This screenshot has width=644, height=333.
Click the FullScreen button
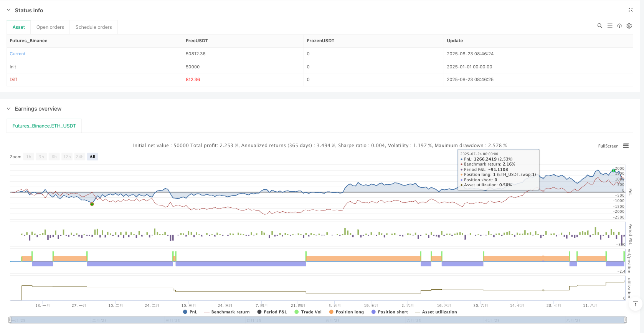(x=608, y=146)
